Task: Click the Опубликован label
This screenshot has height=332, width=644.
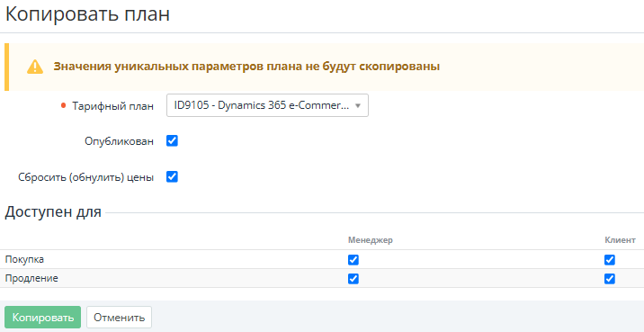Action: pyautogui.click(x=119, y=141)
